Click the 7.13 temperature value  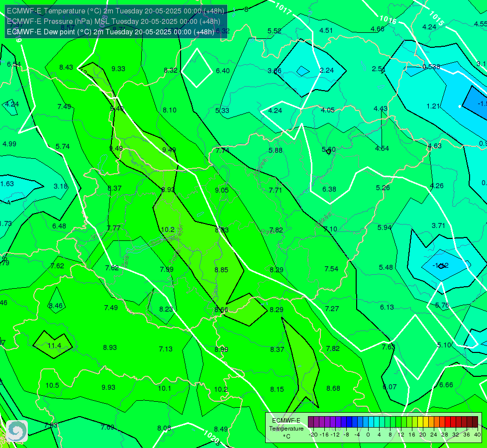(x=166, y=349)
